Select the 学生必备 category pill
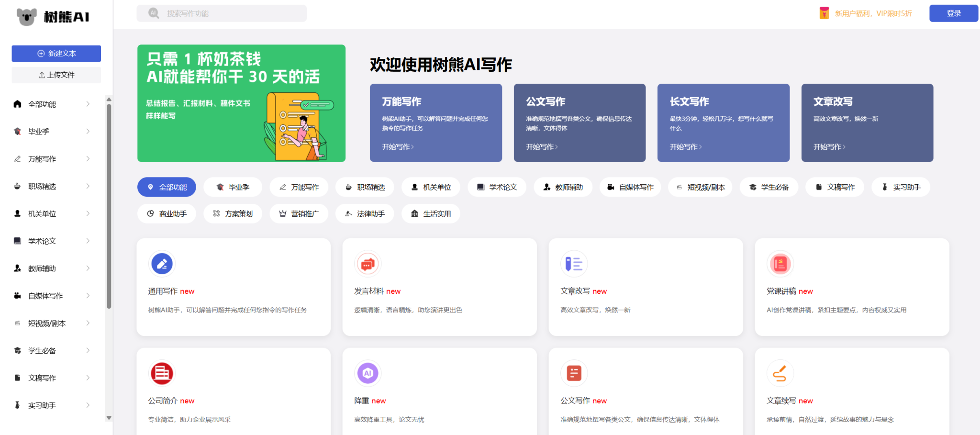The height and width of the screenshot is (435, 980). pos(769,187)
